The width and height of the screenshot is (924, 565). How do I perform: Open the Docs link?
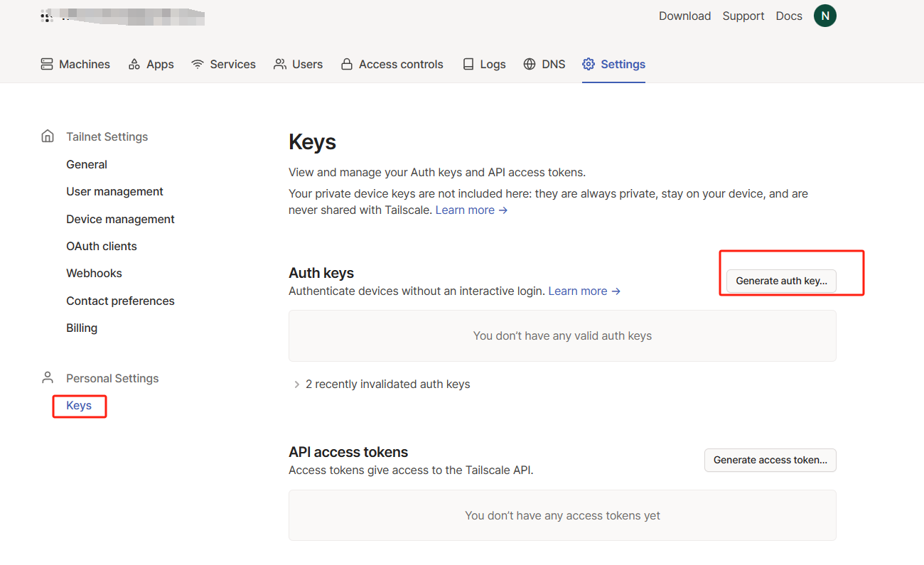[789, 16]
